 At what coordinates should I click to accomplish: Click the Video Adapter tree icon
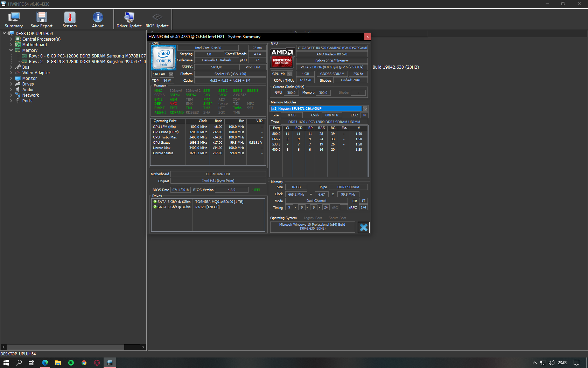(18, 73)
